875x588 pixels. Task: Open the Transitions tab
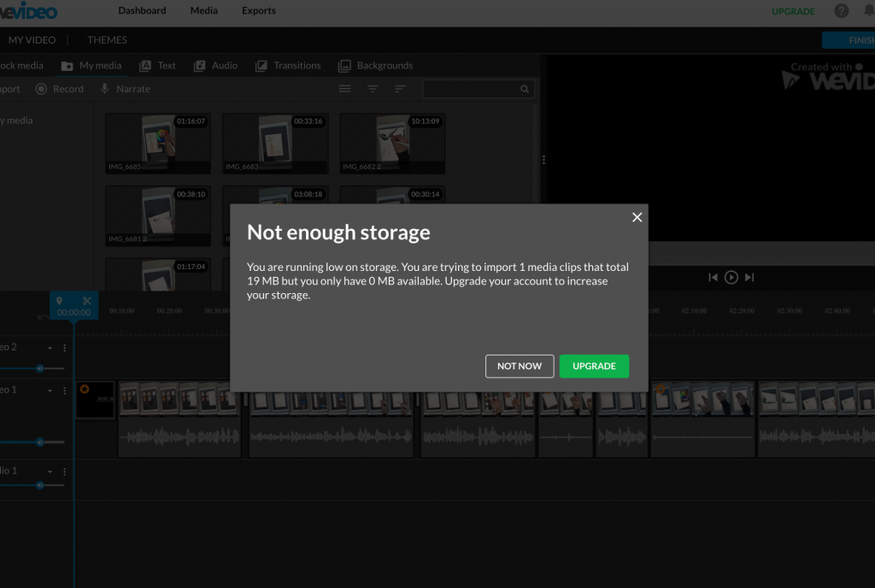[x=288, y=66]
